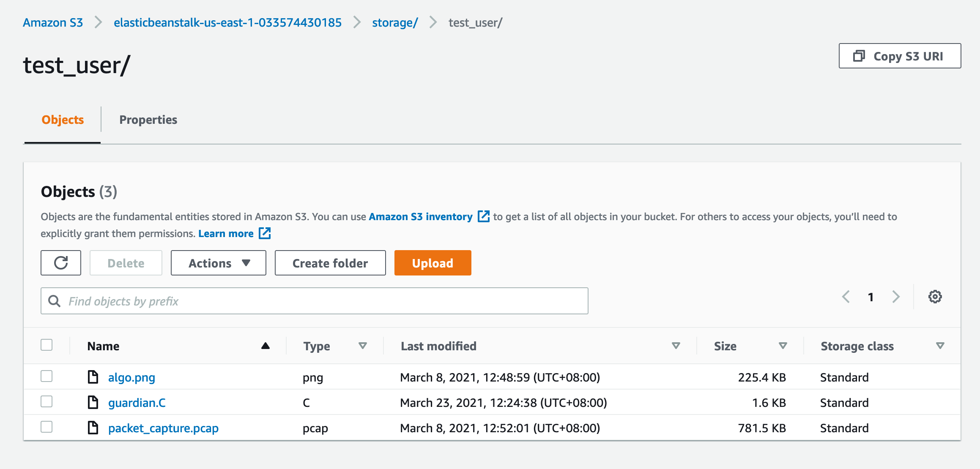Tick the guardian.C row checkbox

click(47, 401)
